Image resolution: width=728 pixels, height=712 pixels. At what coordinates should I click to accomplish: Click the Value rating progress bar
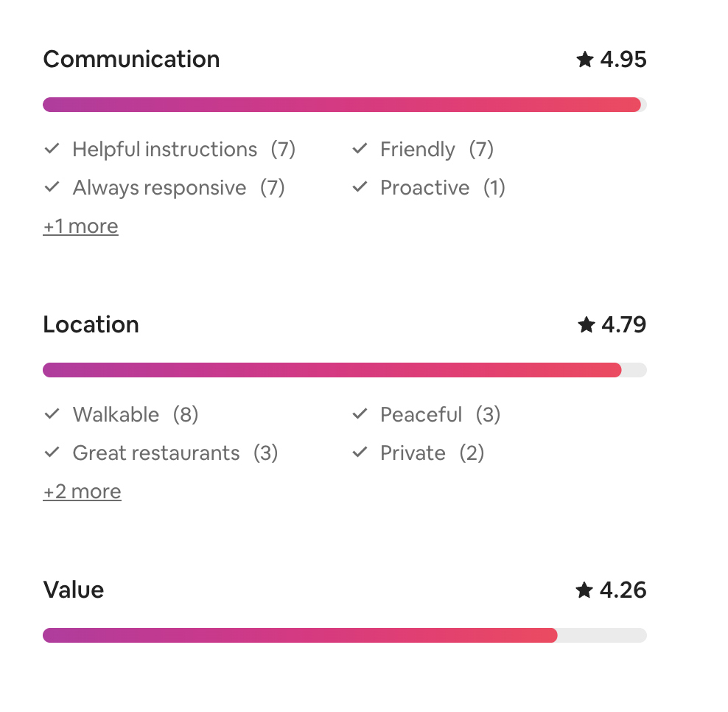tap(344, 635)
